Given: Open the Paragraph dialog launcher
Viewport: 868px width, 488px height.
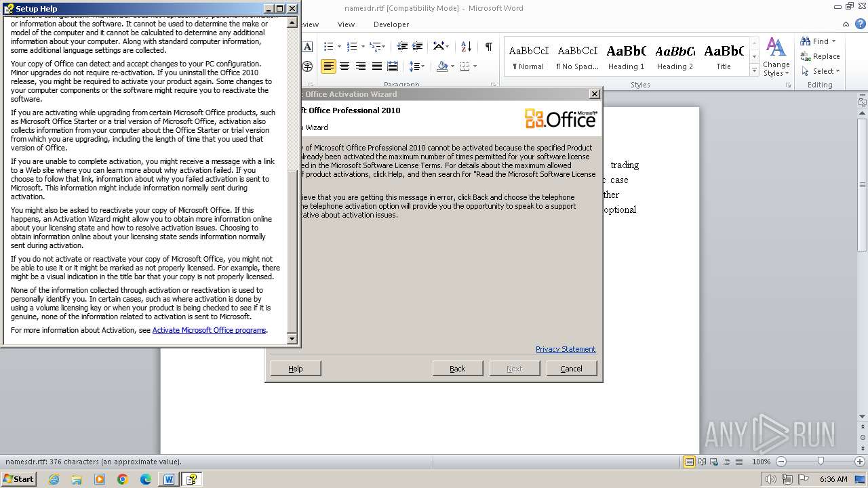Looking at the screenshot, I should tap(494, 85).
